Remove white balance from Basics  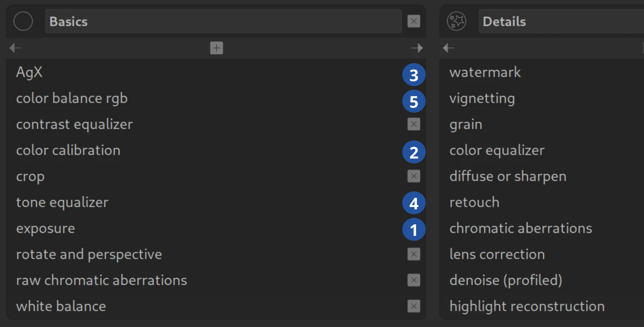point(414,306)
